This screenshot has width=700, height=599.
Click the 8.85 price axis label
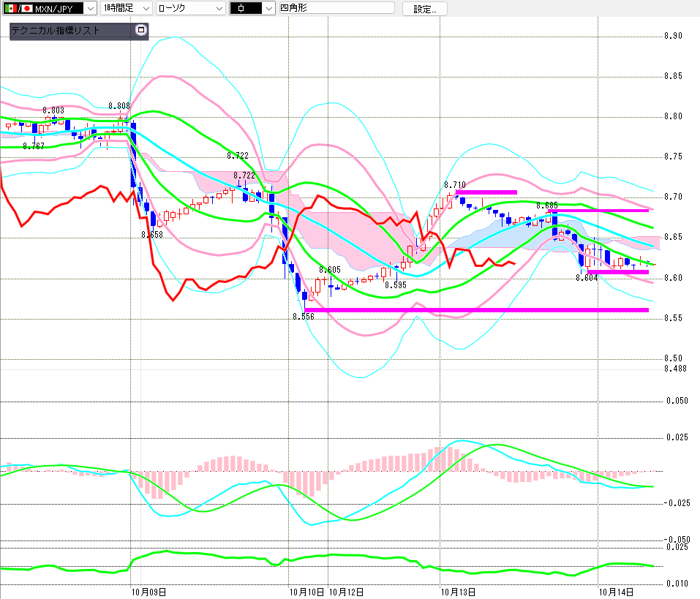pos(673,76)
